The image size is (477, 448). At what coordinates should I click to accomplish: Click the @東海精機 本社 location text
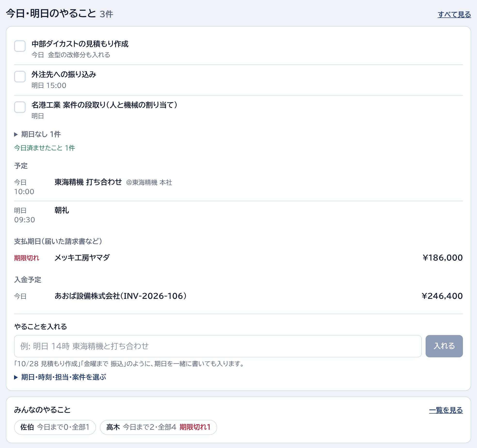point(149,183)
